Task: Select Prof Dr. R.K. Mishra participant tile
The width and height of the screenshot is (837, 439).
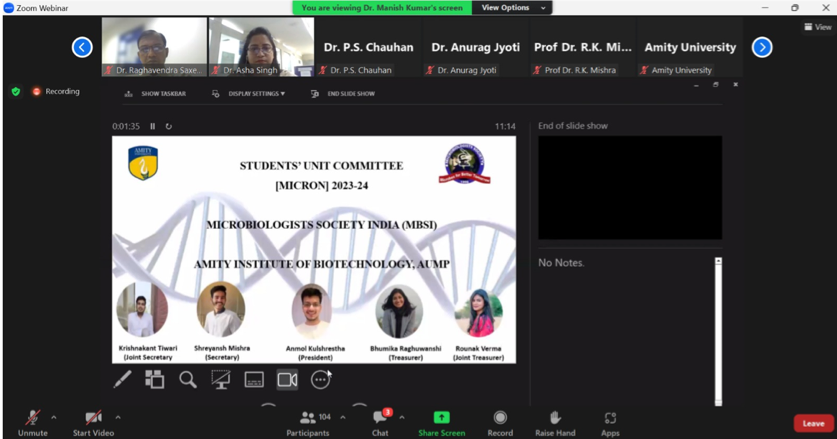Action: point(583,47)
